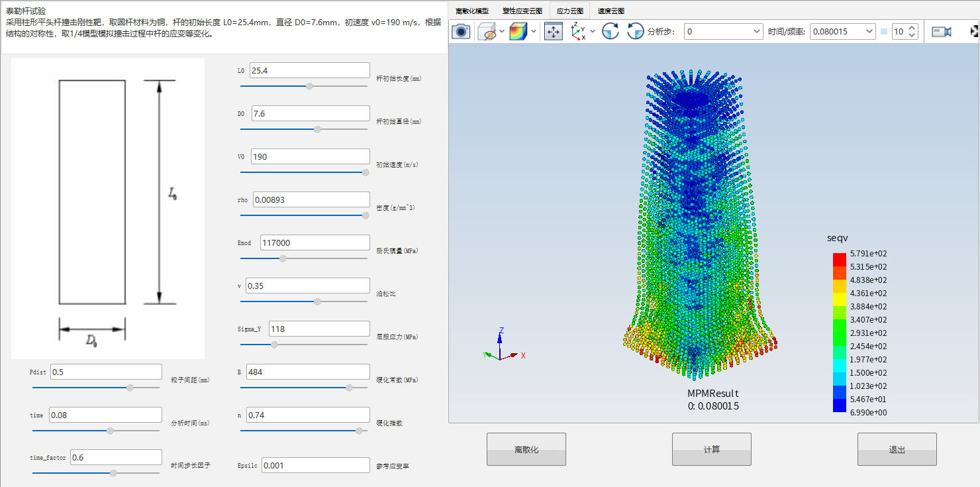Switch to the 速度云图 tab
This screenshot has height=487, width=980.
coord(611,11)
